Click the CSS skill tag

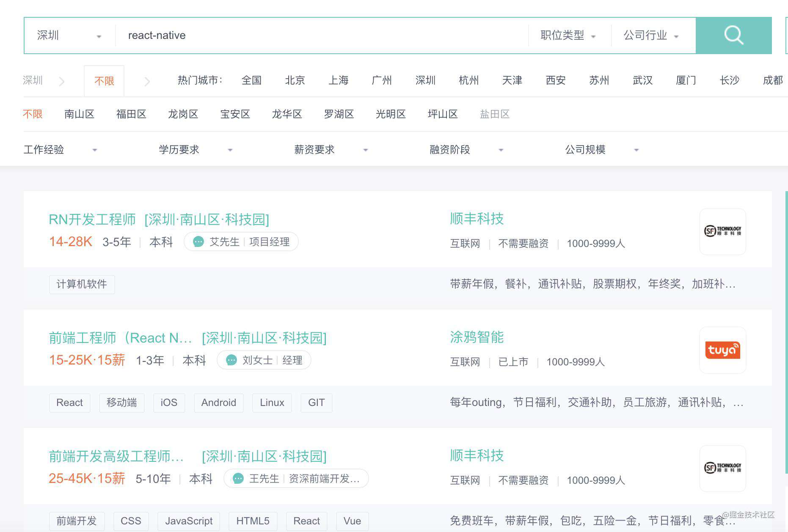click(x=131, y=521)
